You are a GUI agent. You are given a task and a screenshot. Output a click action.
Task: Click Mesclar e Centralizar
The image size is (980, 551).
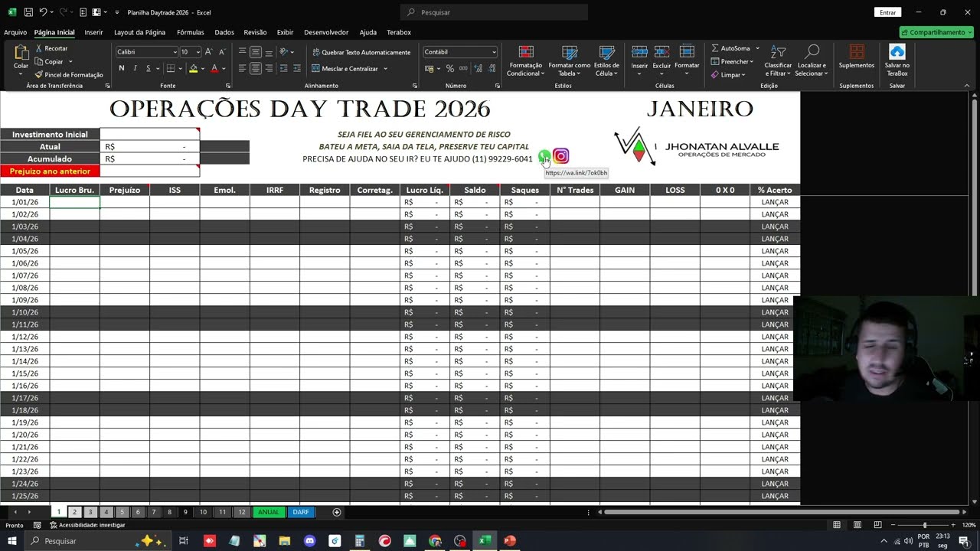coord(345,68)
